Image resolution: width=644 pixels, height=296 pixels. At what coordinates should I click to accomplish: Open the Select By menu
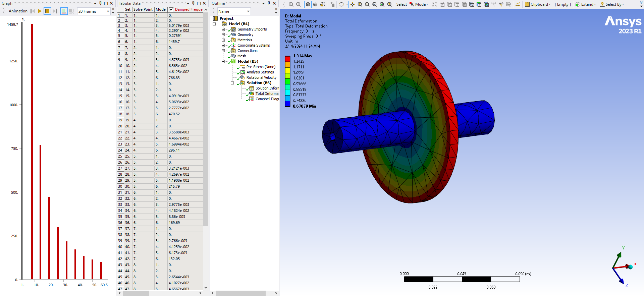coord(612,4)
